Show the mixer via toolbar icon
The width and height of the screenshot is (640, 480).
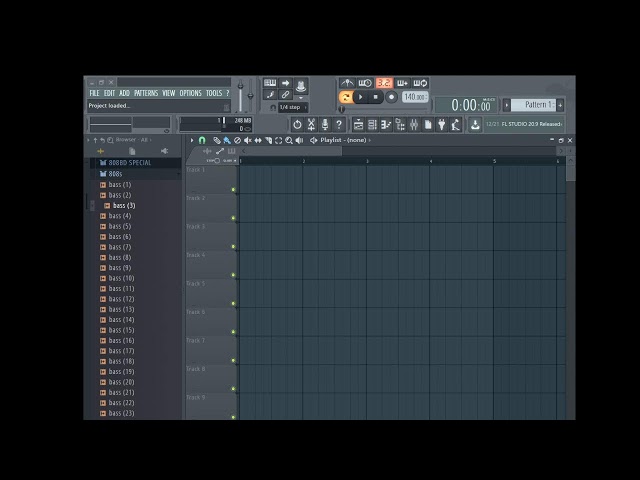coord(414,124)
